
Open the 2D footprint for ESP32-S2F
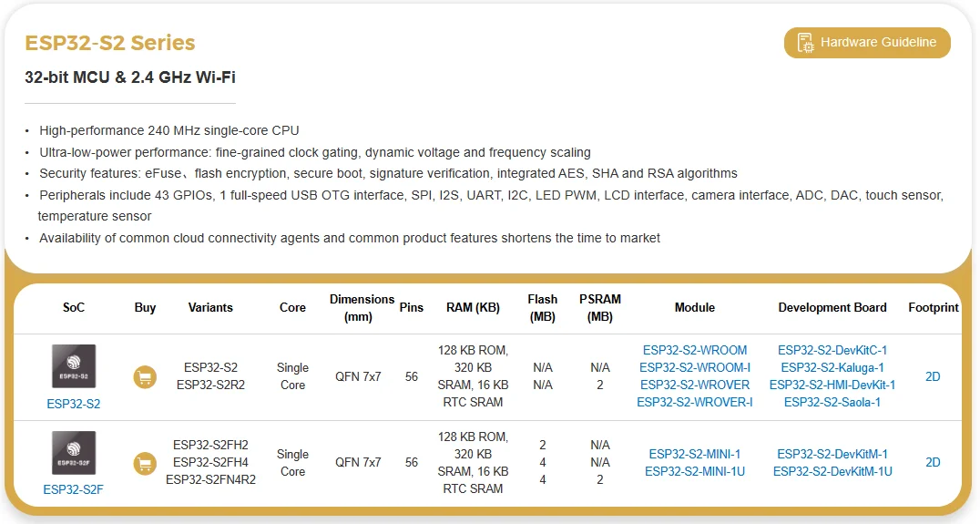tap(933, 463)
